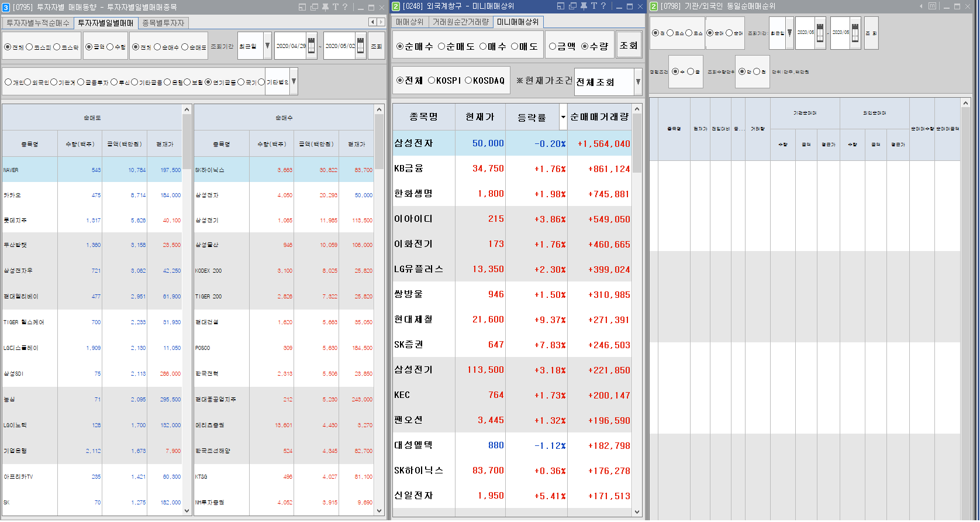
Task: Click the number 2 badge in the 0798 title bar
Action: tap(654, 6)
